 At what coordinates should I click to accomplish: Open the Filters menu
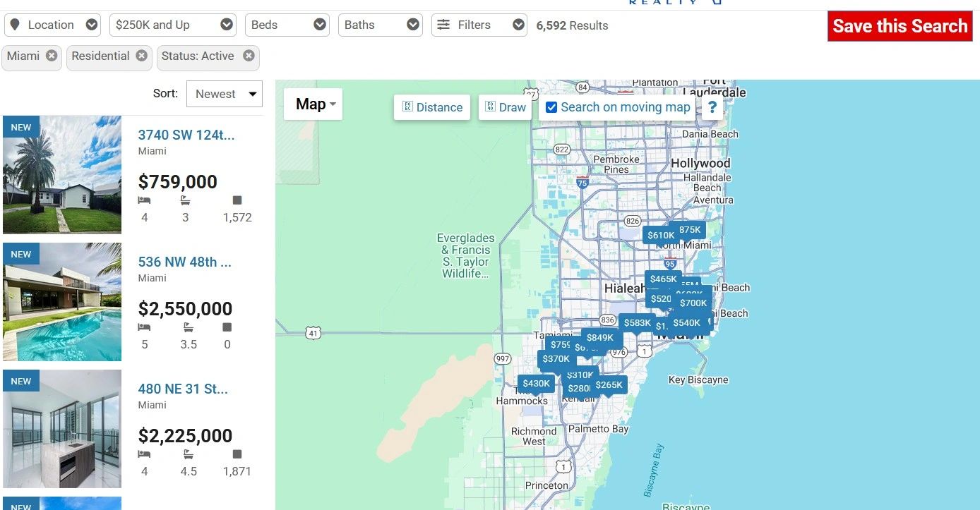pos(479,25)
